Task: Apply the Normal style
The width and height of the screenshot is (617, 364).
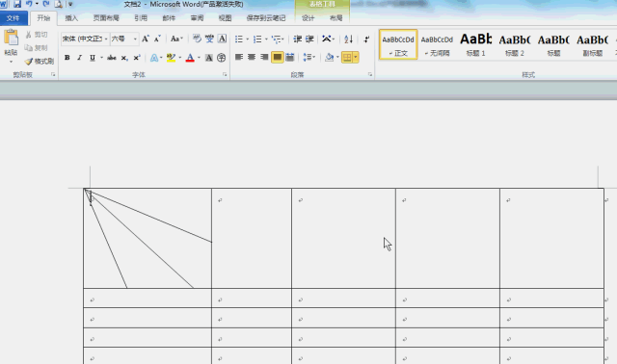Action: 398,44
